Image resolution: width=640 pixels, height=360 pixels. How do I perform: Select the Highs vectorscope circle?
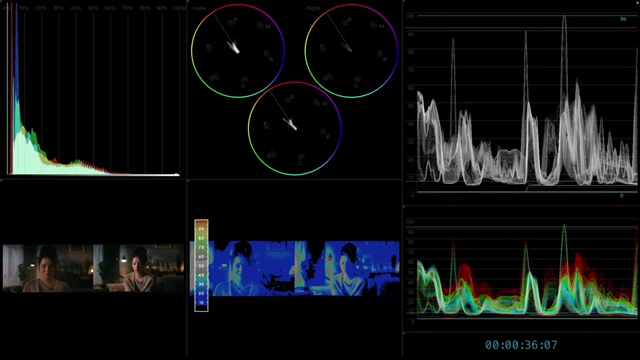pyautogui.click(x=351, y=51)
